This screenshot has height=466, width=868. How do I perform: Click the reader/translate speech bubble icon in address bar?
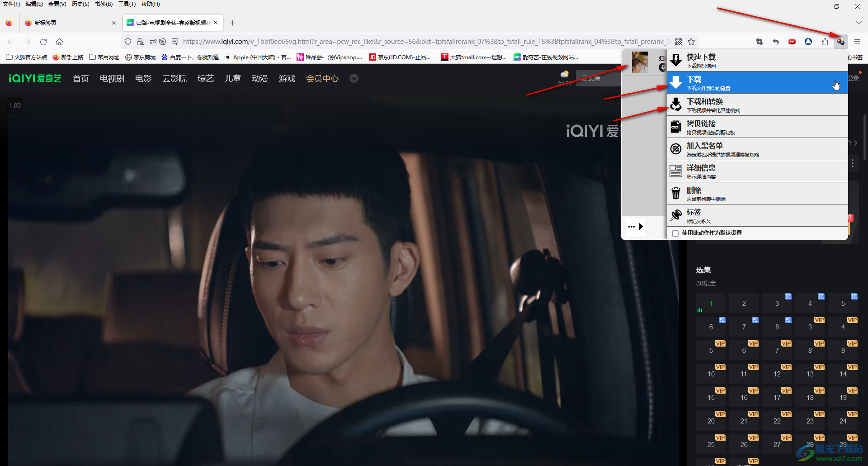[175, 42]
